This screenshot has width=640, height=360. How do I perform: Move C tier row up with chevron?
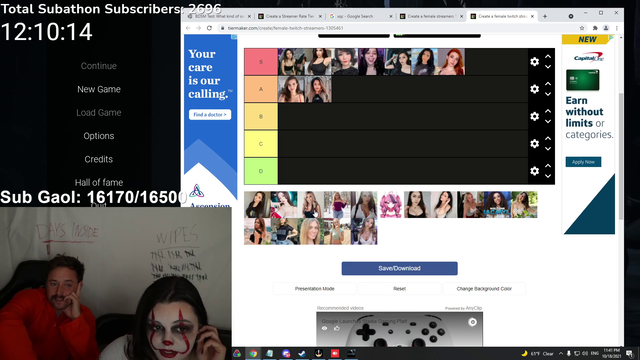(548, 138)
